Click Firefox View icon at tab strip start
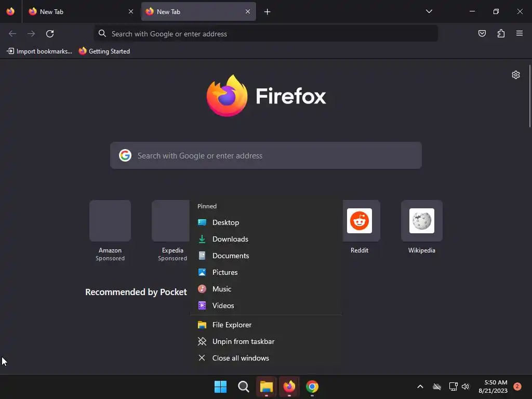Screen dimensions: 532x399 click(x=10, y=11)
